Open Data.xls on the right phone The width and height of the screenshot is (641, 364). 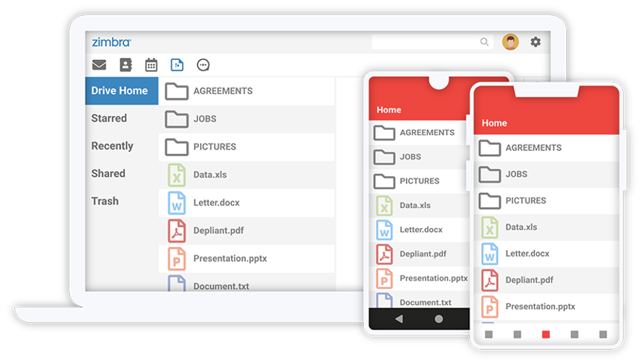(521, 227)
